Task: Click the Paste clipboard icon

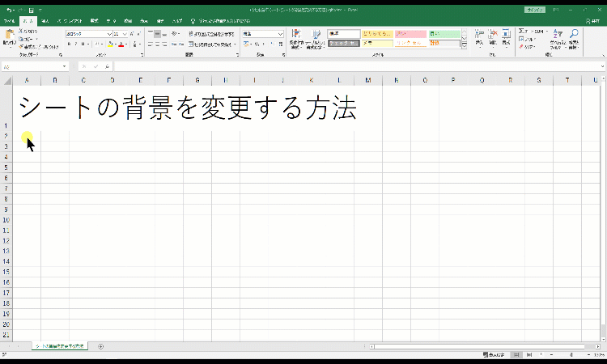Action: coord(11,38)
